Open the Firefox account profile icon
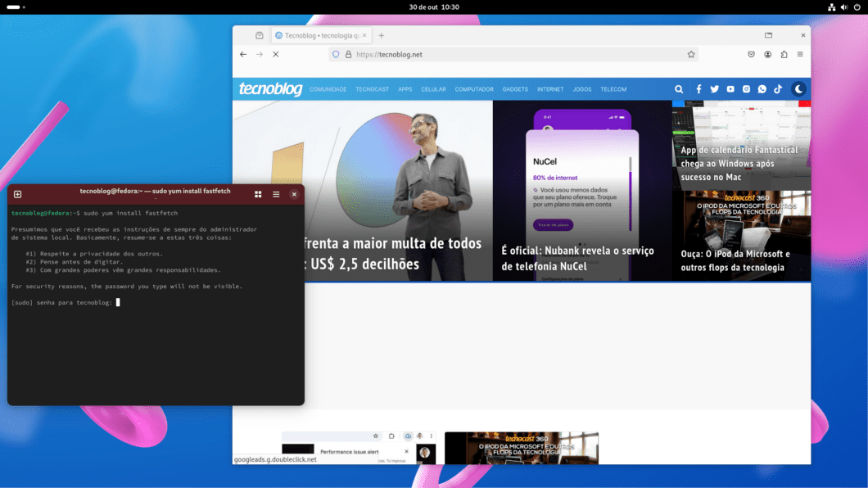Image resolution: width=868 pixels, height=488 pixels. [x=767, y=54]
